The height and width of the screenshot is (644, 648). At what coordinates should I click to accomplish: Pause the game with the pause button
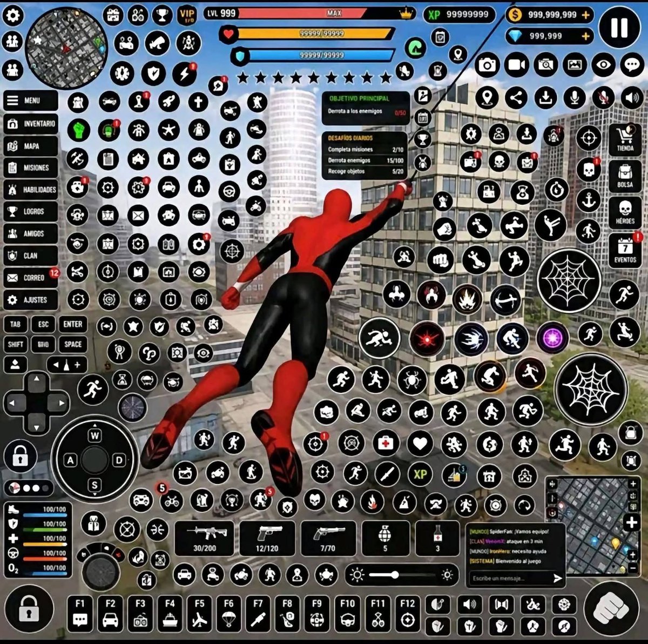point(619,27)
